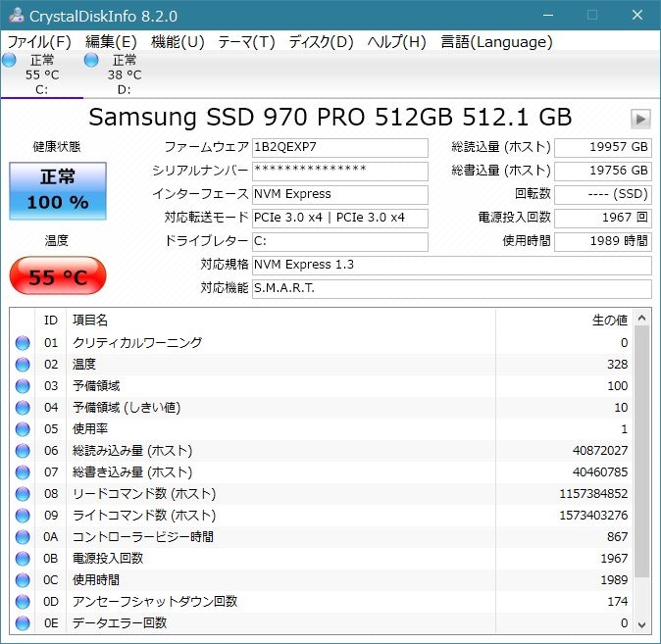The height and width of the screenshot is (644, 661).
Task: Click status orb for クリティカルワーニング row
Action: (23, 343)
